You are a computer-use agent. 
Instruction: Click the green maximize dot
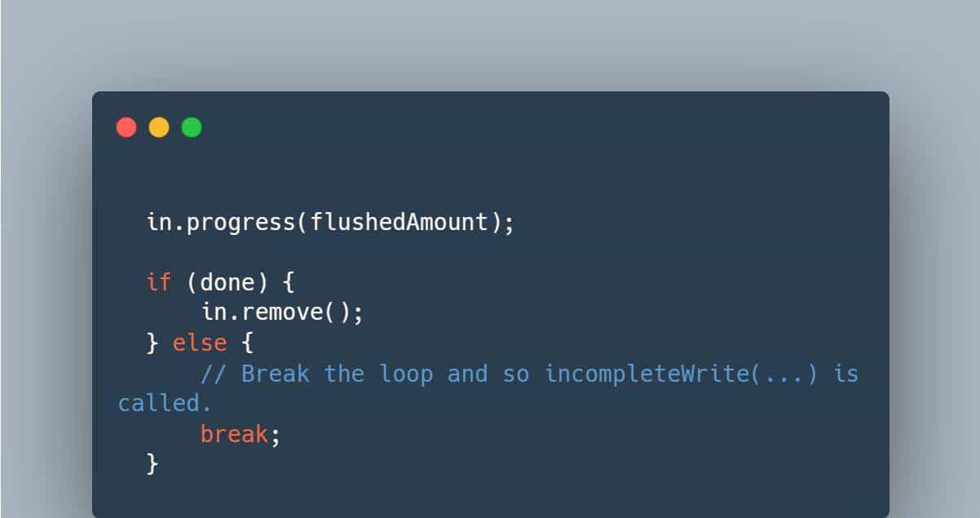coord(192,127)
